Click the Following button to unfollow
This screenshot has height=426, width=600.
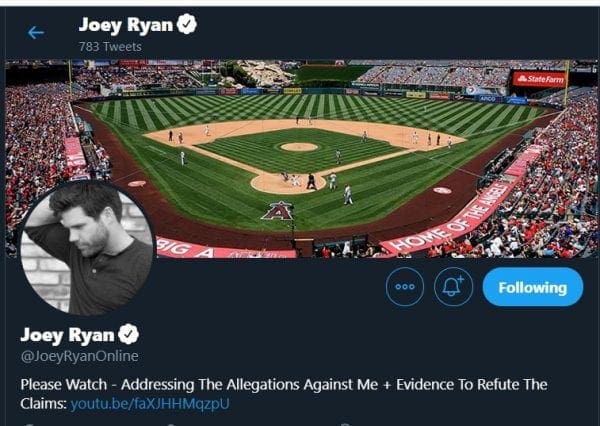point(532,287)
